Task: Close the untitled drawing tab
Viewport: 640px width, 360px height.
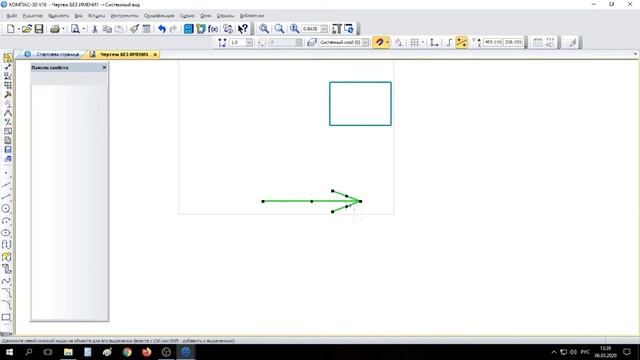Action: tap(155, 54)
